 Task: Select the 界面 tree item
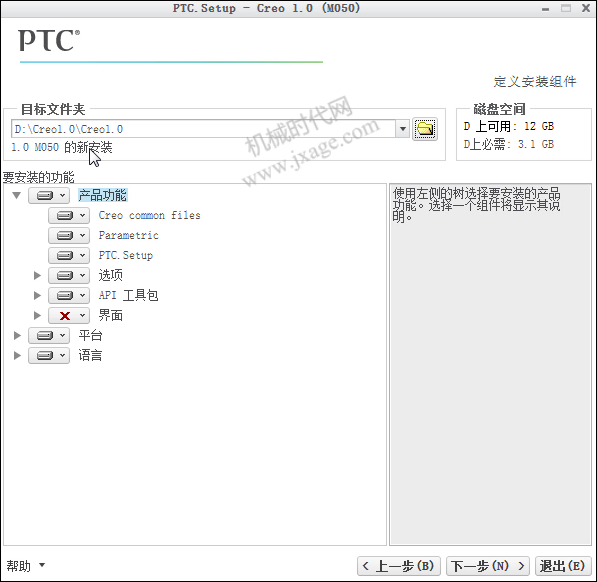110,316
